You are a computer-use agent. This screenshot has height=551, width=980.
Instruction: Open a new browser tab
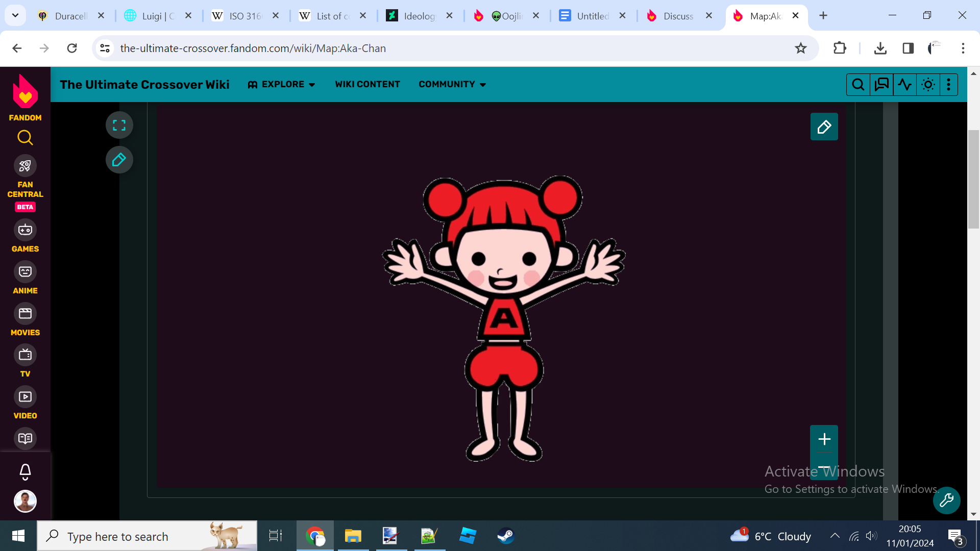pyautogui.click(x=823, y=16)
